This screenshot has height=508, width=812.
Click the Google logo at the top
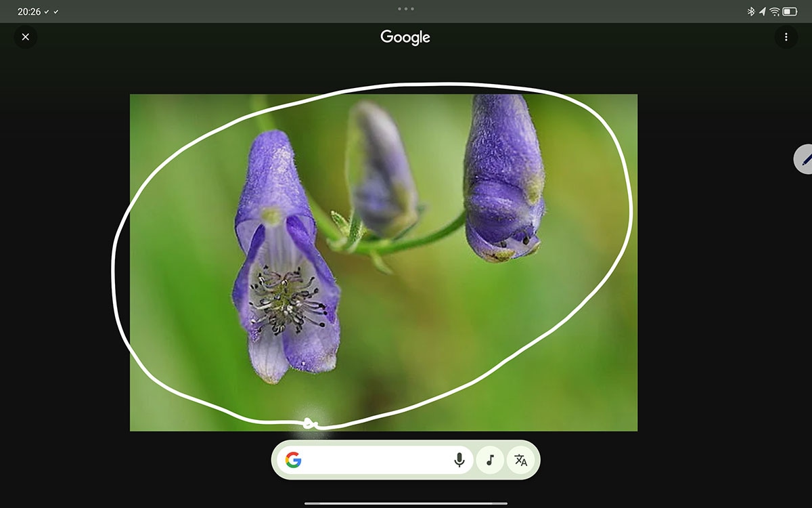pos(405,37)
